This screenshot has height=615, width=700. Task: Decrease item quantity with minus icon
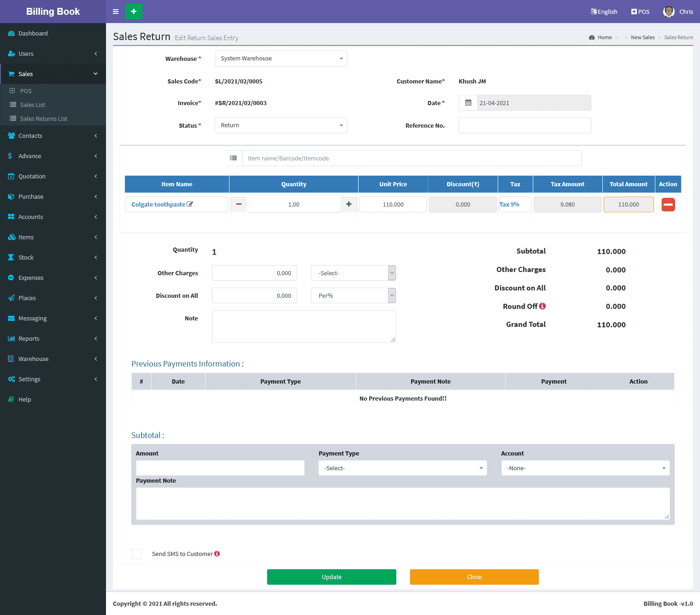click(239, 204)
